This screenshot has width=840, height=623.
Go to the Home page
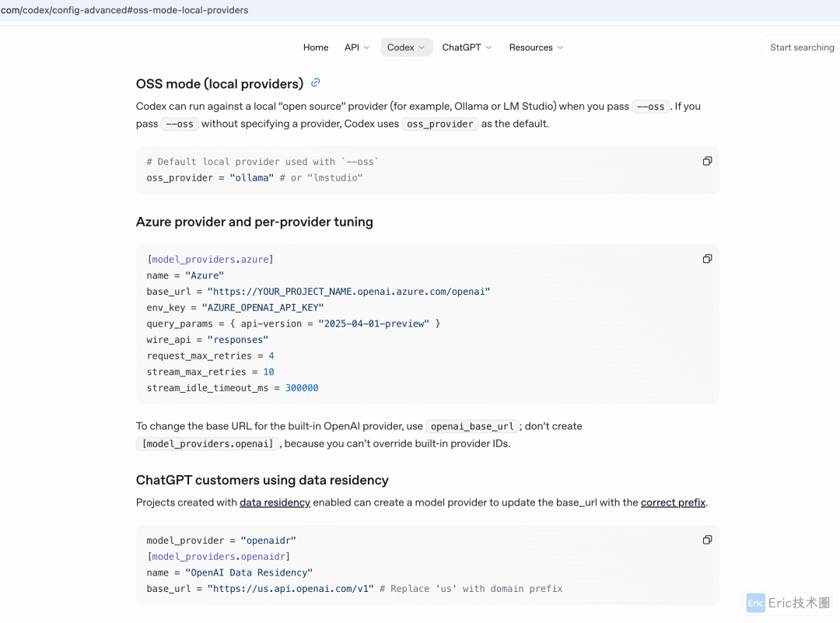pyautogui.click(x=316, y=47)
